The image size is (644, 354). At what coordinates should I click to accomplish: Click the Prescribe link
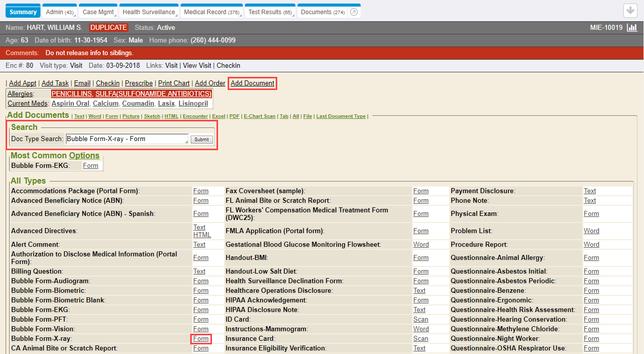[139, 83]
